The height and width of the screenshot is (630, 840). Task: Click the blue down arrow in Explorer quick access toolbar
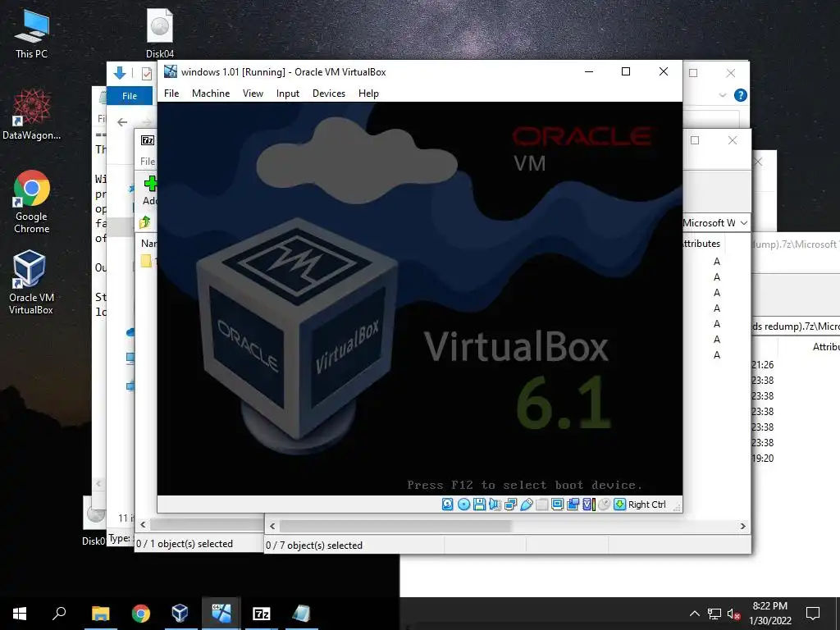120,73
